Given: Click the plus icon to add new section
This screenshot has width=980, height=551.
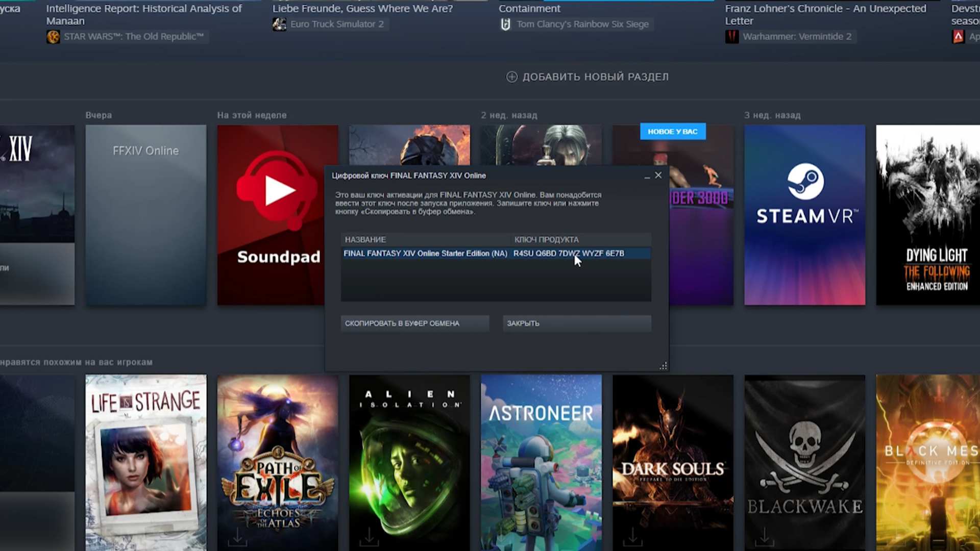Looking at the screenshot, I should (511, 77).
